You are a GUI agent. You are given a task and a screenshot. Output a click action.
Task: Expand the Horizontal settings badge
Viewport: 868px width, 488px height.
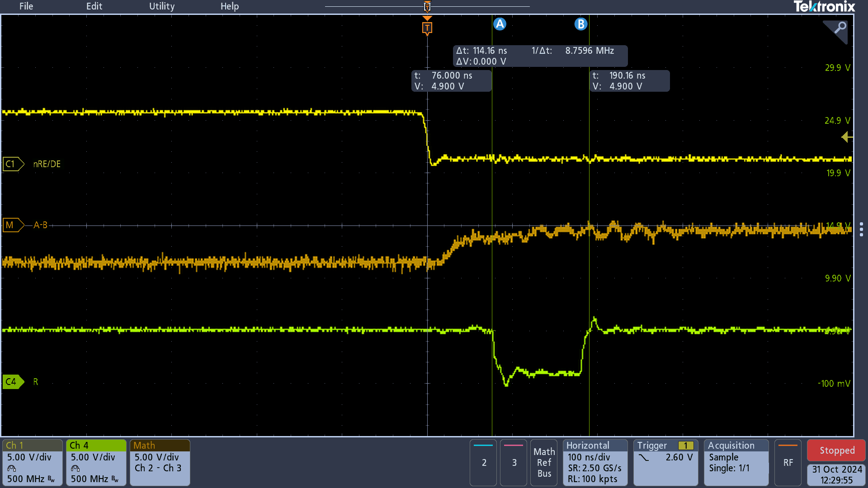595,462
